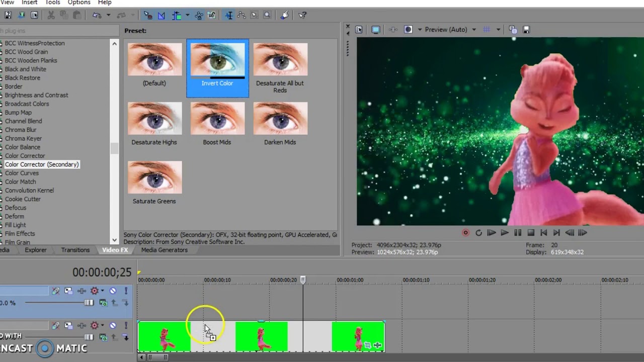Open the Overlays dropdown arrow
Viewport: 644px width, 362px height.
pos(498,30)
